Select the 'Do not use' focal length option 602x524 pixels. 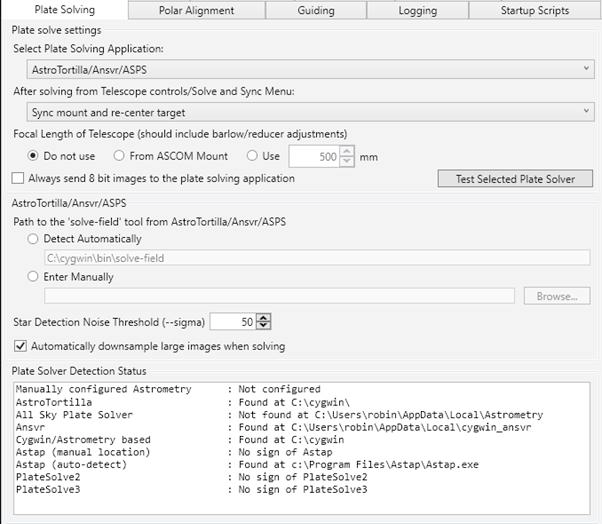tap(35, 156)
